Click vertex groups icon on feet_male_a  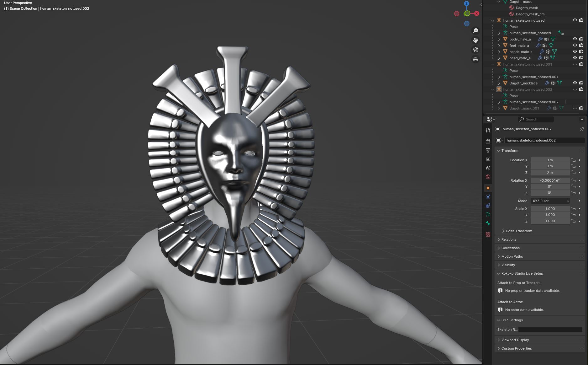click(x=545, y=46)
